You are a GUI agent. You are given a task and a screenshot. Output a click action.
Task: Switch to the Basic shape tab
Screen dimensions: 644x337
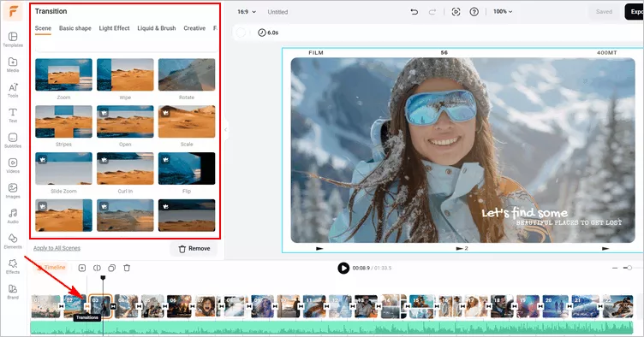click(75, 28)
